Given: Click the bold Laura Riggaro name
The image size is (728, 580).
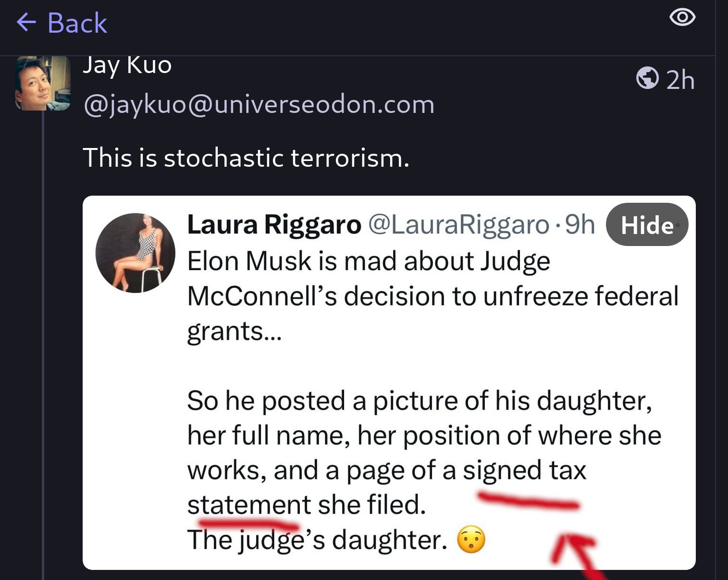Looking at the screenshot, I should pyautogui.click(x=274, y=225).
